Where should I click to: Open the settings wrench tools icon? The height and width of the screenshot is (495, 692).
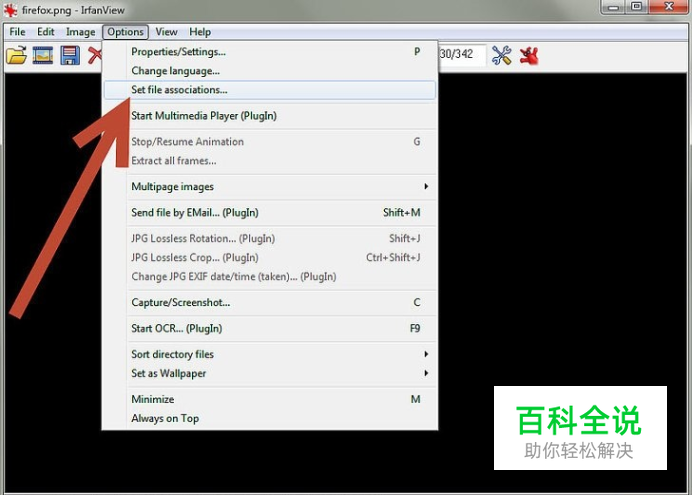coord(501,56)
